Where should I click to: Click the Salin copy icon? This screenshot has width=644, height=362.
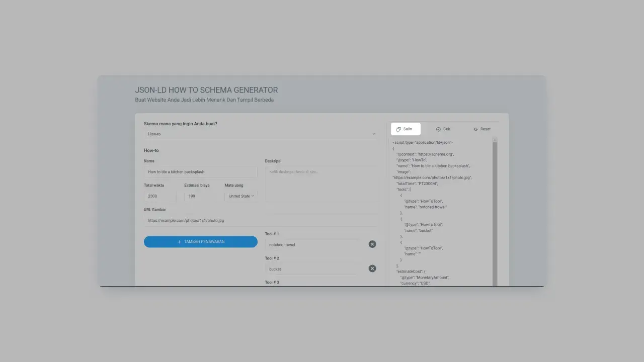point(398,129)
